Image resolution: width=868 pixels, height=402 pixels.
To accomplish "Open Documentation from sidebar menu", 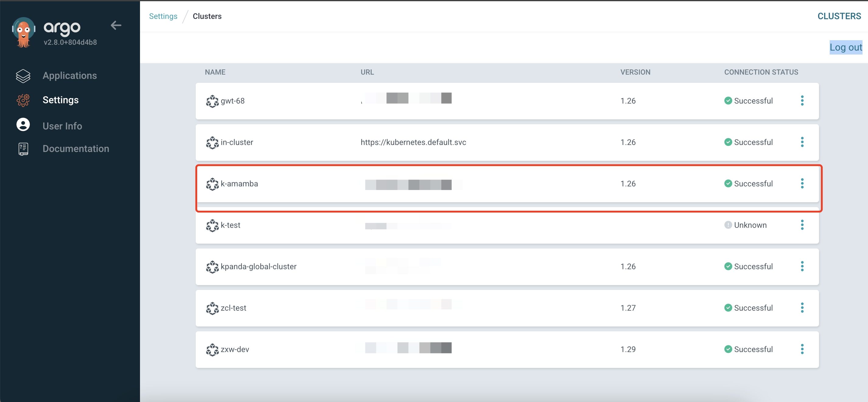I will pyautogui.click(x=76, y=149).
